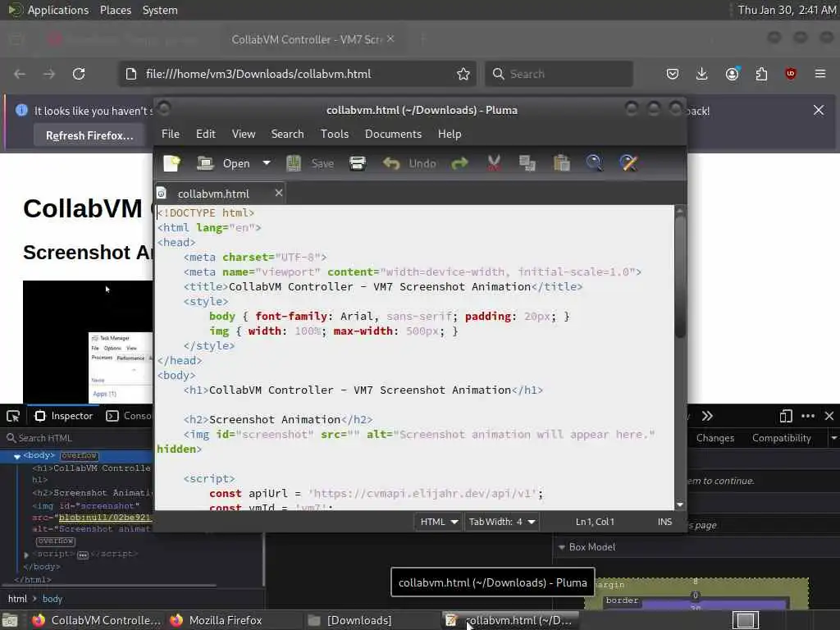
Task: Click the body breadcrumb in Inspector
Action: 52,599
